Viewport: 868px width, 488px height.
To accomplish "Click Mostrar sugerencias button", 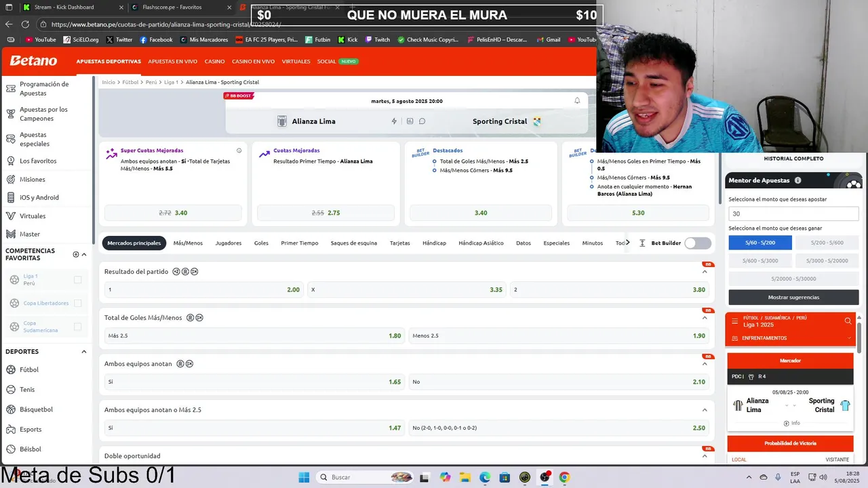I will pyautogui.click(x=793, y=298).
